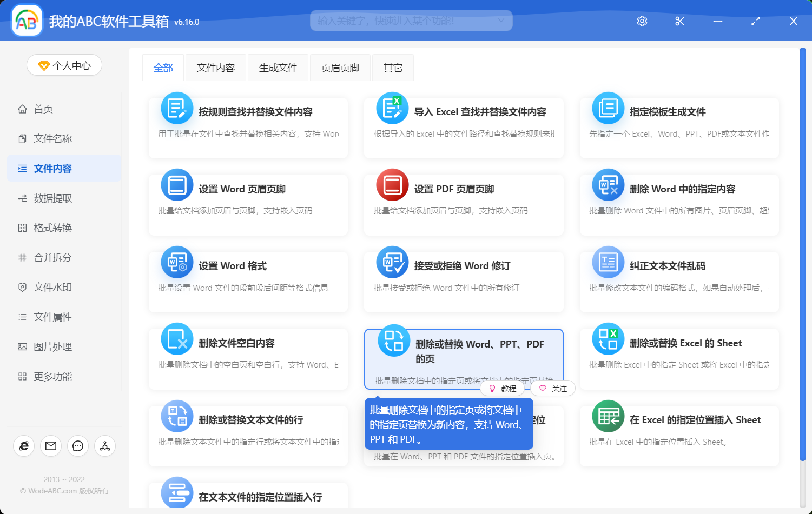Viewport: 812px width, 514px height.
Task: Open settings via the gear icon
Action: (x=642, y=21)
